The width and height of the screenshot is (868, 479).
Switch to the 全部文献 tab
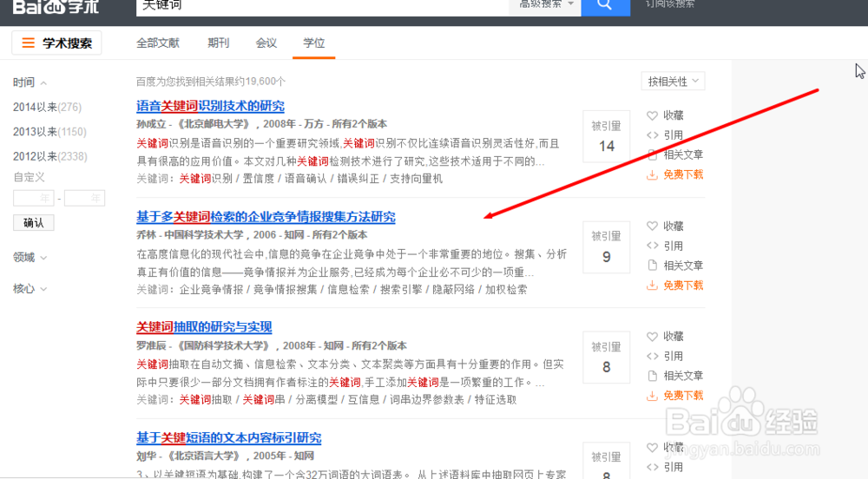[158, 43]
